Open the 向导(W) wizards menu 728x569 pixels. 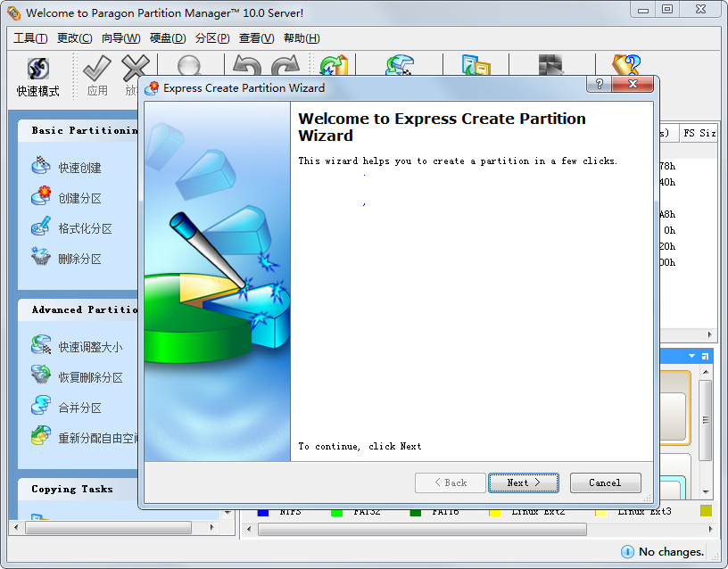coord(120,38)
